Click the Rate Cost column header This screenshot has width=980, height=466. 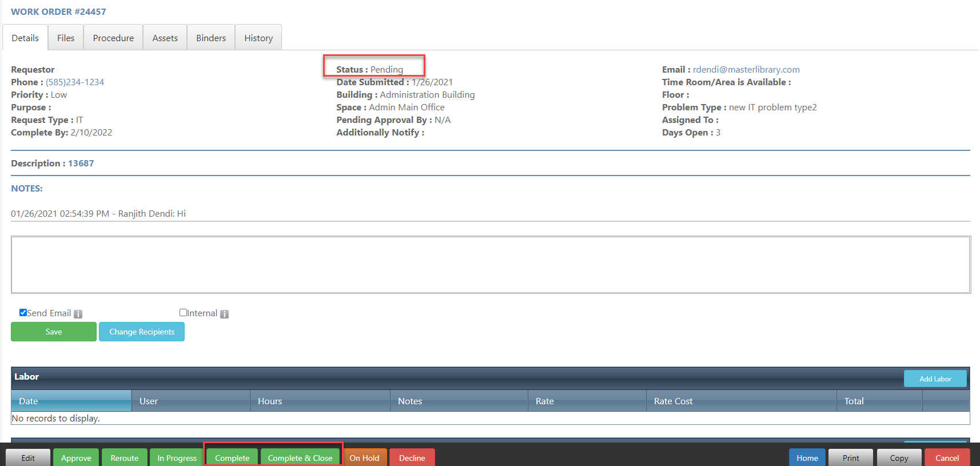click(x=742, y=401)
